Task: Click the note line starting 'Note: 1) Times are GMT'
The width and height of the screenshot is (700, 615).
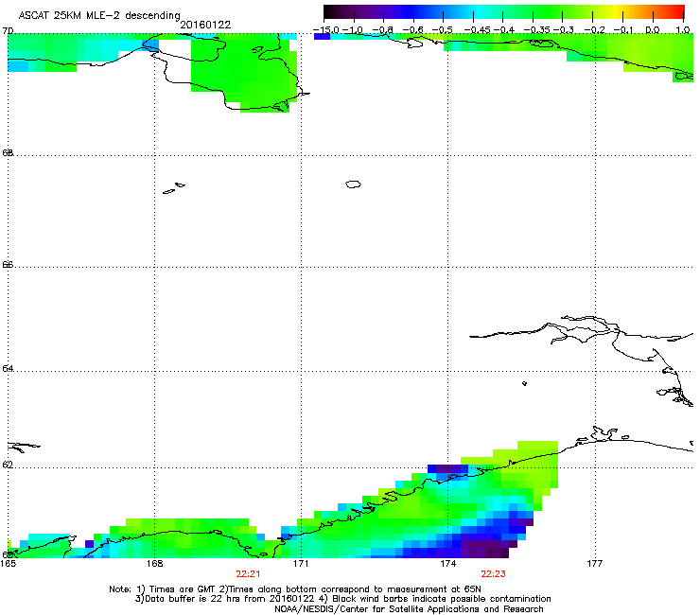Action: point(295,589)
